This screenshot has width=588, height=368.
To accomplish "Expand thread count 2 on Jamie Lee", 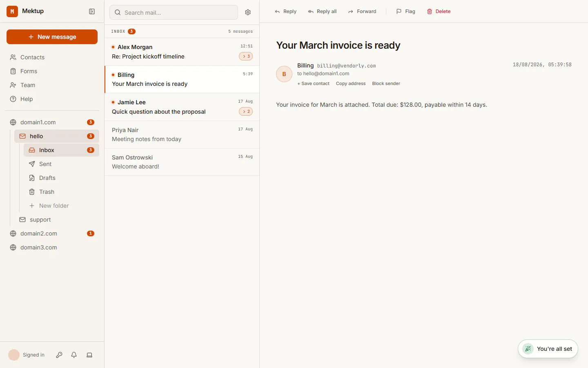I will tap(246, 112).
